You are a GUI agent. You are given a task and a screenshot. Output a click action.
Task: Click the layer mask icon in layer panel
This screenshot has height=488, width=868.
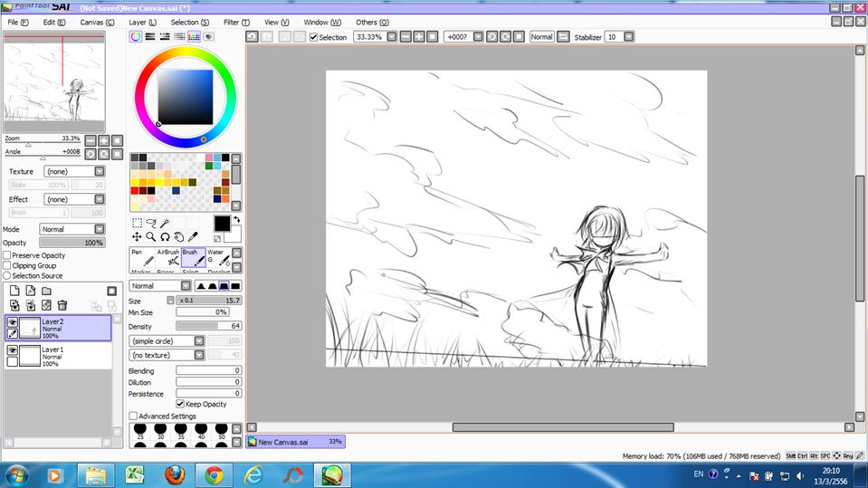(x=111, y=291)
